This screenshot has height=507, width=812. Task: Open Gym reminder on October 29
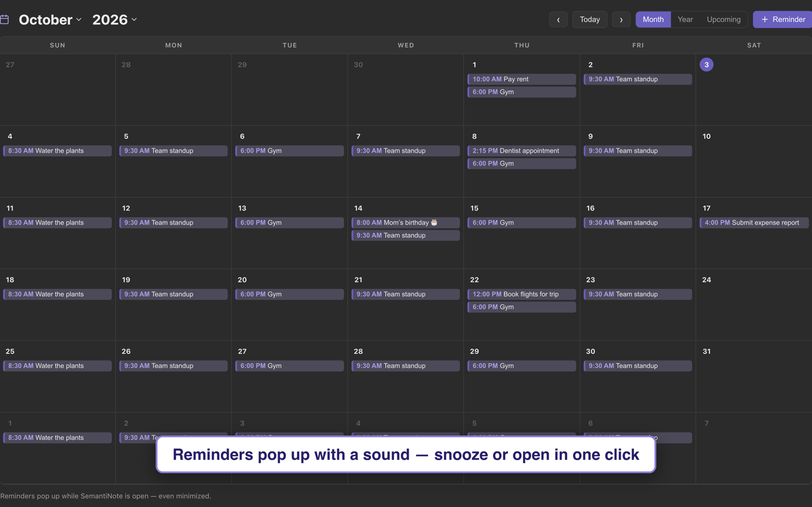click(522, 366)
